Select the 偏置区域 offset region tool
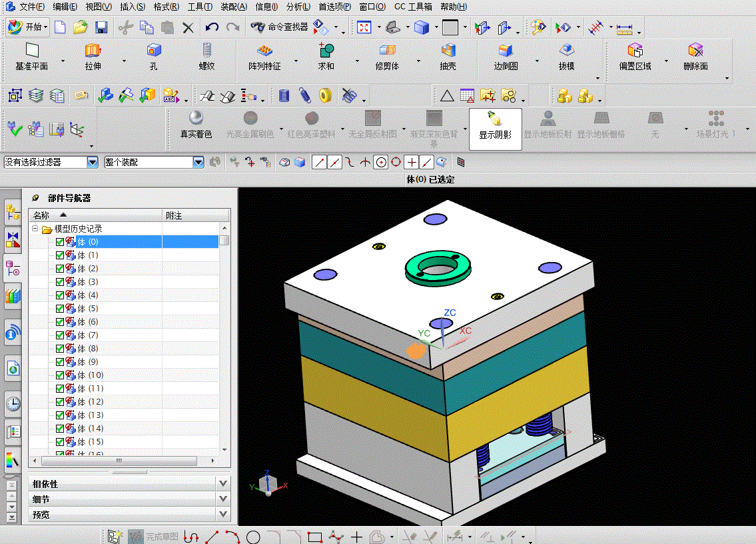 (635, 57)
